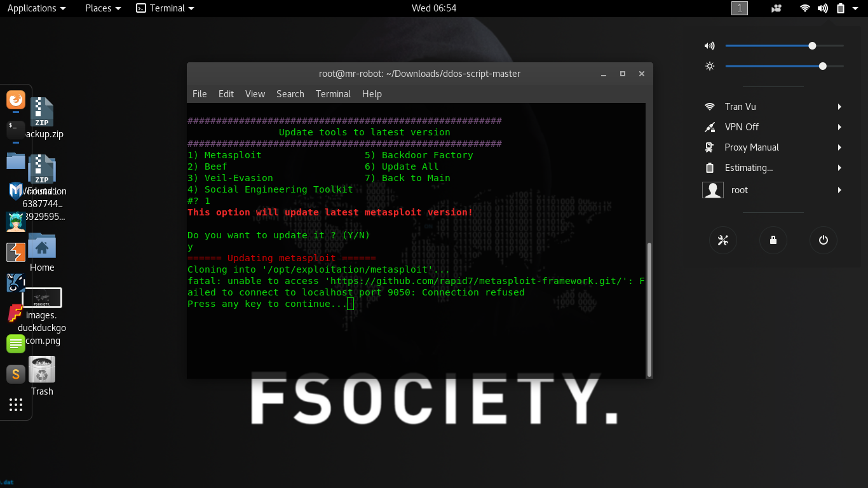Open the Terminal app menu in top bar
This screenshot has height=488, width=868.
tap(165, 8)
